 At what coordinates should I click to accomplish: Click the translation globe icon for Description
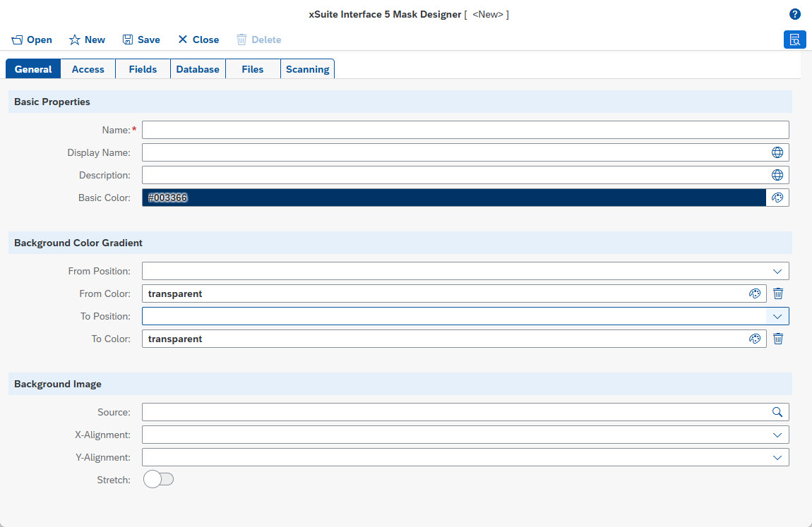(x=777, y=175)
